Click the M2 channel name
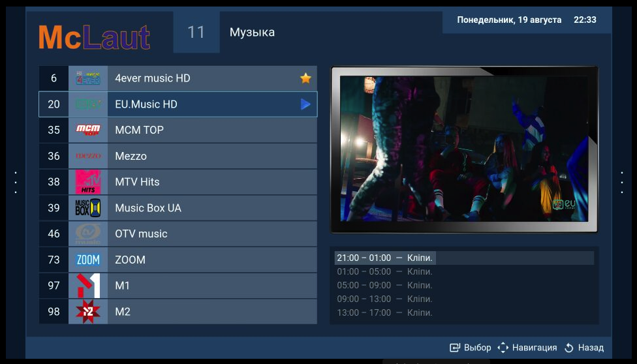Screen dimensions: 637x364 coord(123,312)
